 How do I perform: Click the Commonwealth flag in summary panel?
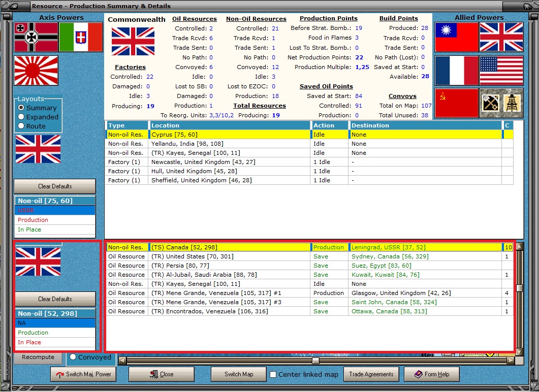point(133,42)
